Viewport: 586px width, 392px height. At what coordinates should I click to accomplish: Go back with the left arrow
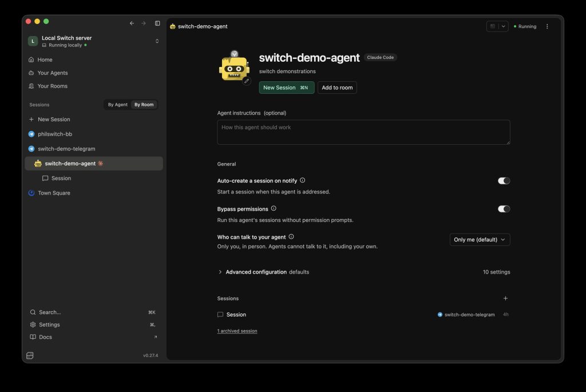[x=132, y=23]
